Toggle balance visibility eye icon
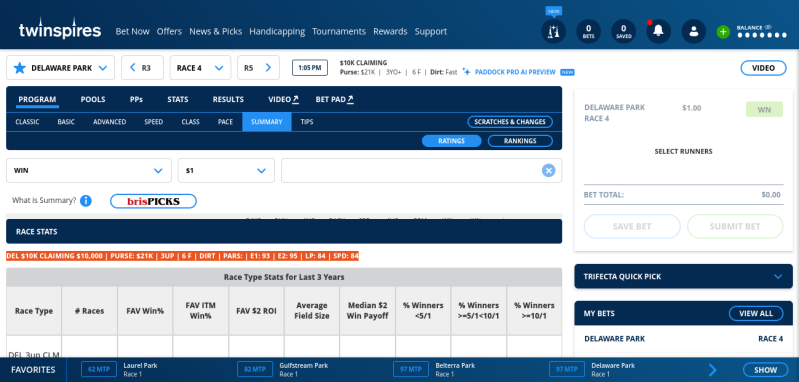The width and height of the screenshot is (799, 382). [x=768, y=28]
